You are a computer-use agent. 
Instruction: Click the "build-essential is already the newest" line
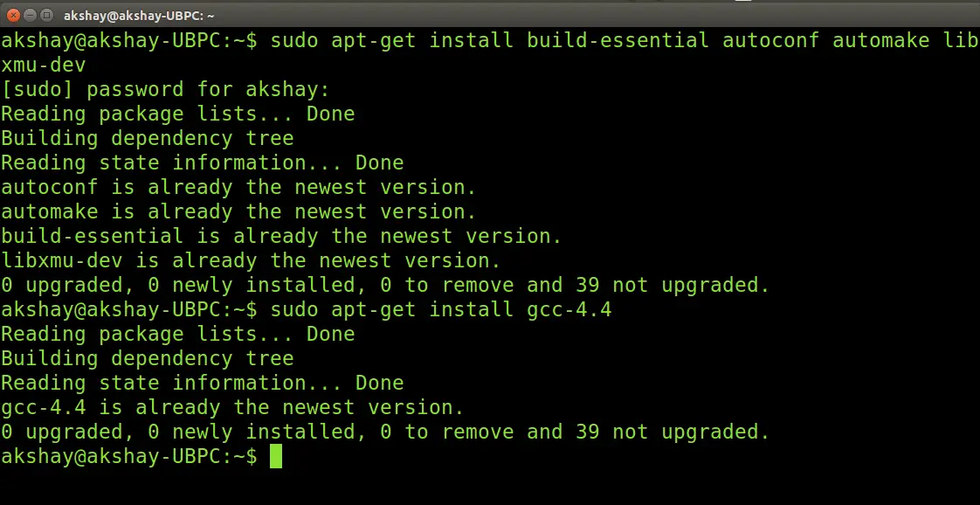(x=281, y=236)
